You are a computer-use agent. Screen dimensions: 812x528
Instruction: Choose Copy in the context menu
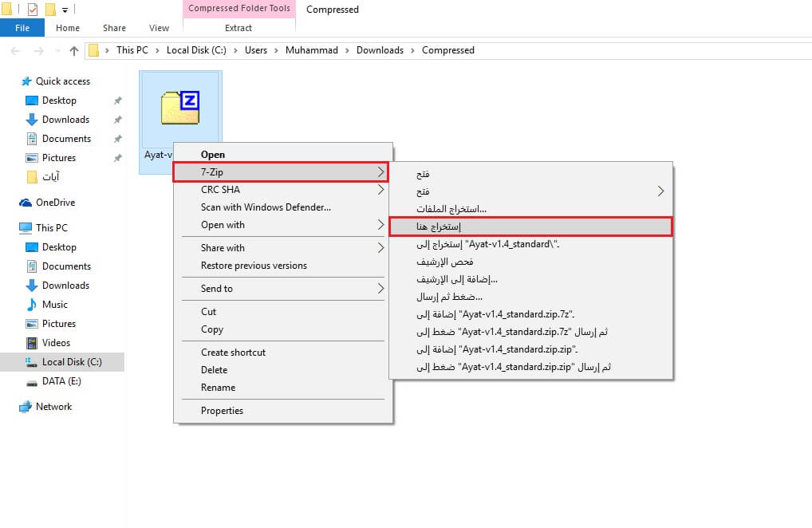coord(282,329)
